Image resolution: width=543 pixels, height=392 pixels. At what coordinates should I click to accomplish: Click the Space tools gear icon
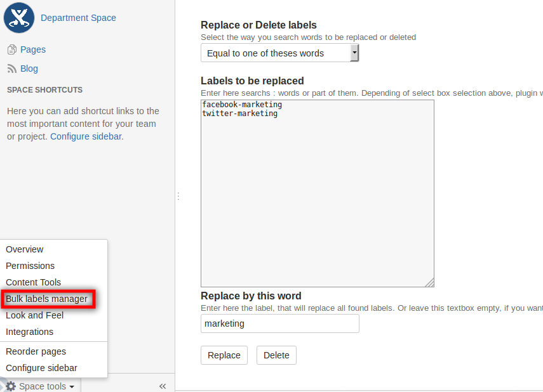pyautogui.click(x=11, y=386)
